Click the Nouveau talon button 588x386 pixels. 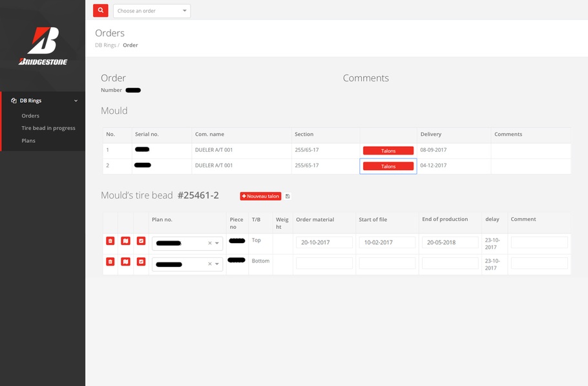pyautogui.click(x=260, y=196)
